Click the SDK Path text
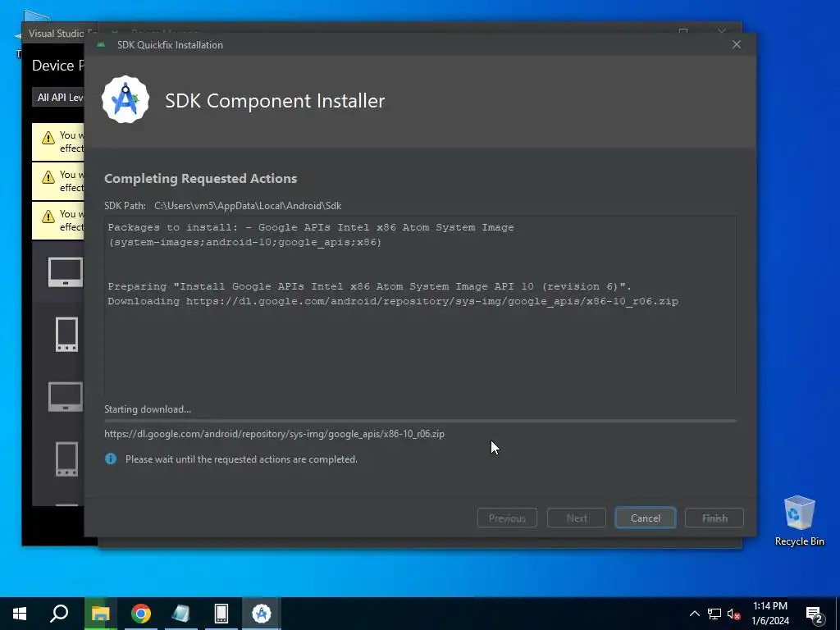Screen dimensions: 840x630 [222, 206]
